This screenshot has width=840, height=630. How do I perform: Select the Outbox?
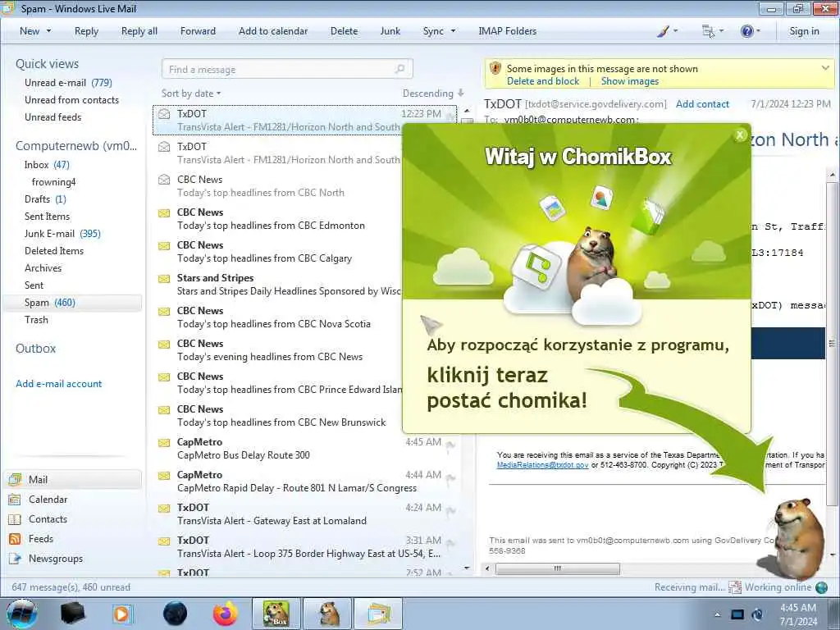[x=35, y=348]
